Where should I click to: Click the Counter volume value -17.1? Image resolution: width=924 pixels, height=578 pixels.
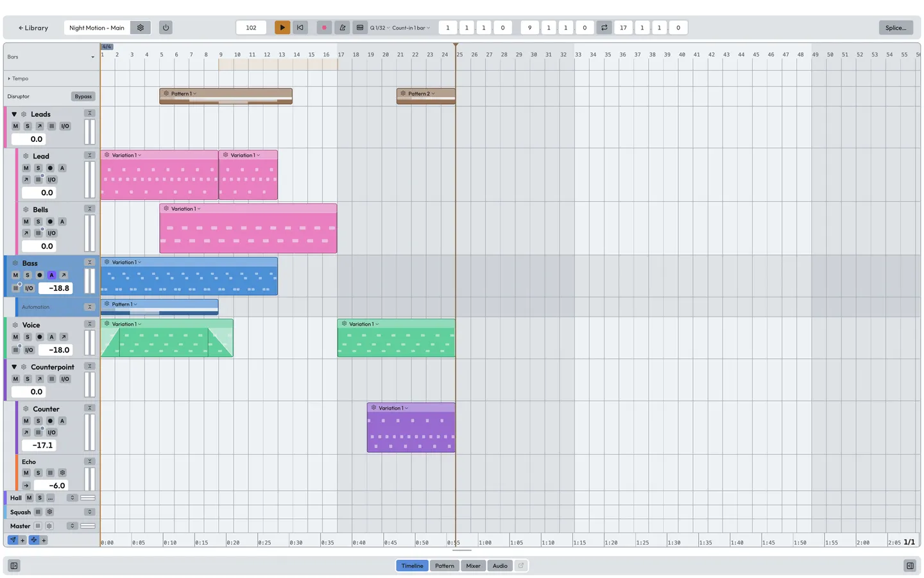click(x=38, y=445)
